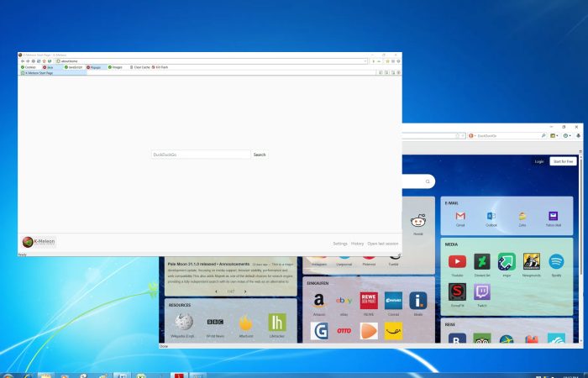Click the Reload icon in K-Meleon toolbar
The height and width of the screenshot is (378, 588).
click(x=39, y=61)
